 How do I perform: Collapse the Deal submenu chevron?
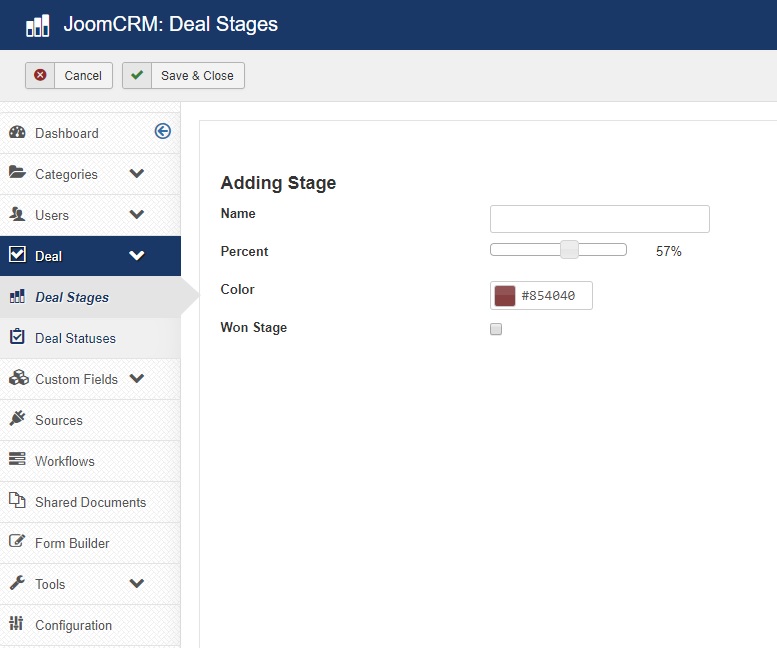[137, 256]
